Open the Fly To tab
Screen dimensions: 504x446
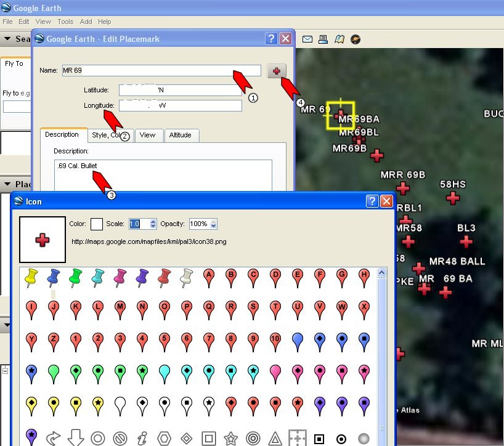[14, 63]
